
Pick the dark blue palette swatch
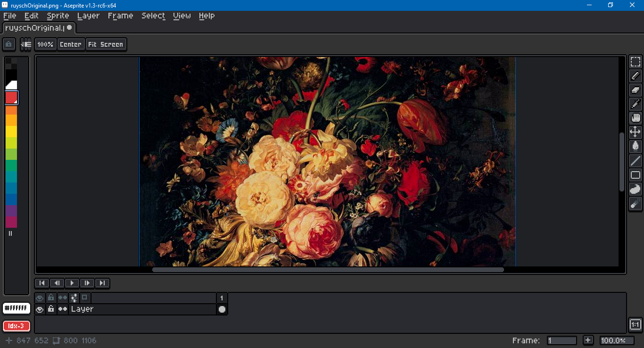(x=11, y=199)
